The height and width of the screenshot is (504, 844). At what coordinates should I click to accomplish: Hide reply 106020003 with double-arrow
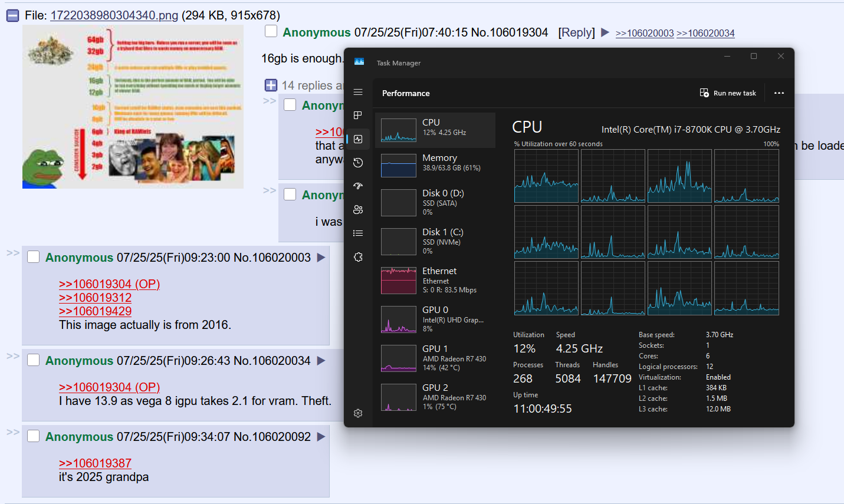[x=13, y=253]
